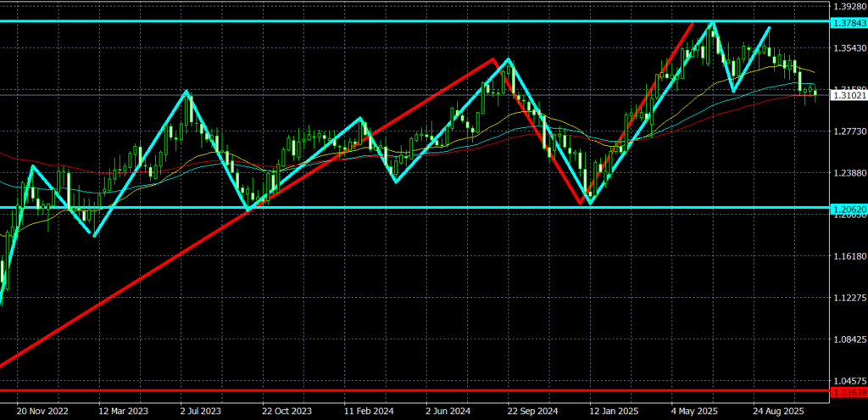
Task: Click the 11 Feb 2024 date label
Action: point(370,408)
